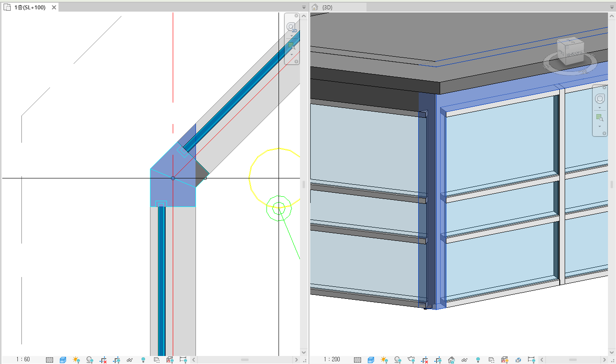Toggle Shadows in the floor plan view bar
Image resolution: width=616 pixels, height=364 pixels.
(x=90, y=360)
